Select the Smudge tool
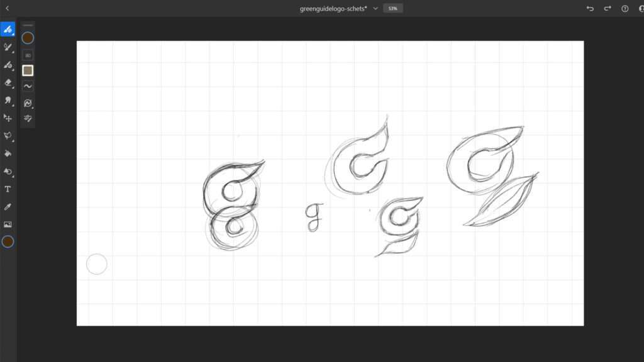The image size is (644, 362). [x=8, y=100]
